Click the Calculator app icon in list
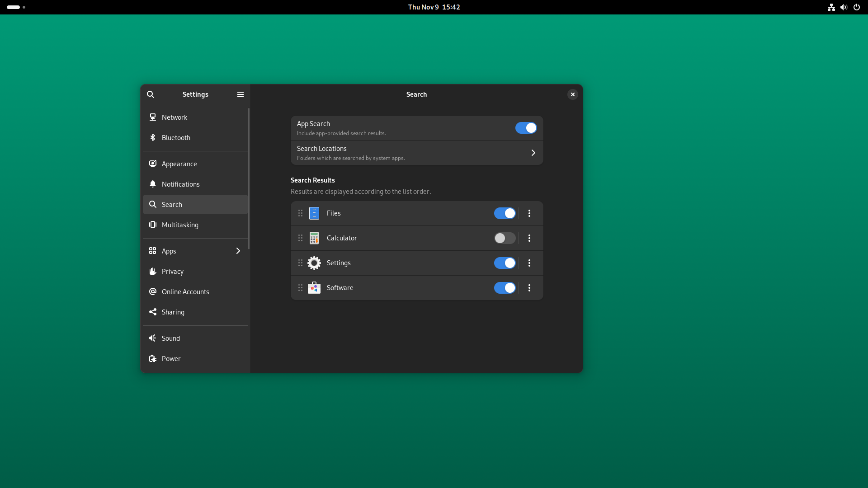This screenshot has height=488, width=868. coord(314,238)
